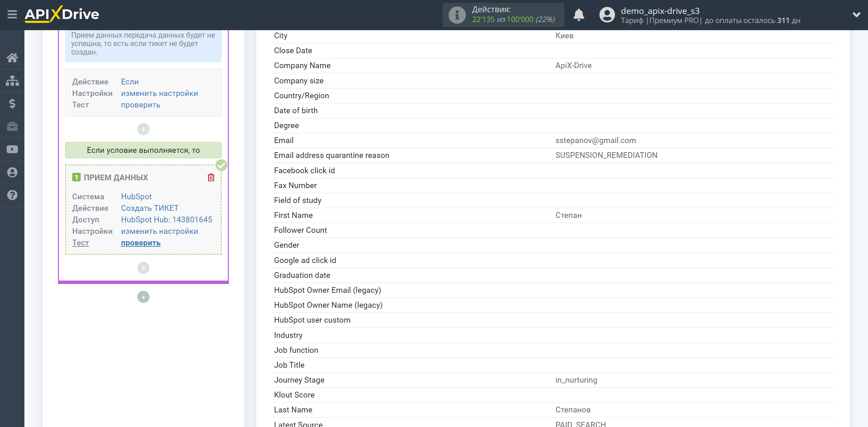Image resolution: width=868 pixels, height=427 pixels.
Task: Delete the ПРИЕМ ДАННЫХ block with trash icon
Action: 211,178
